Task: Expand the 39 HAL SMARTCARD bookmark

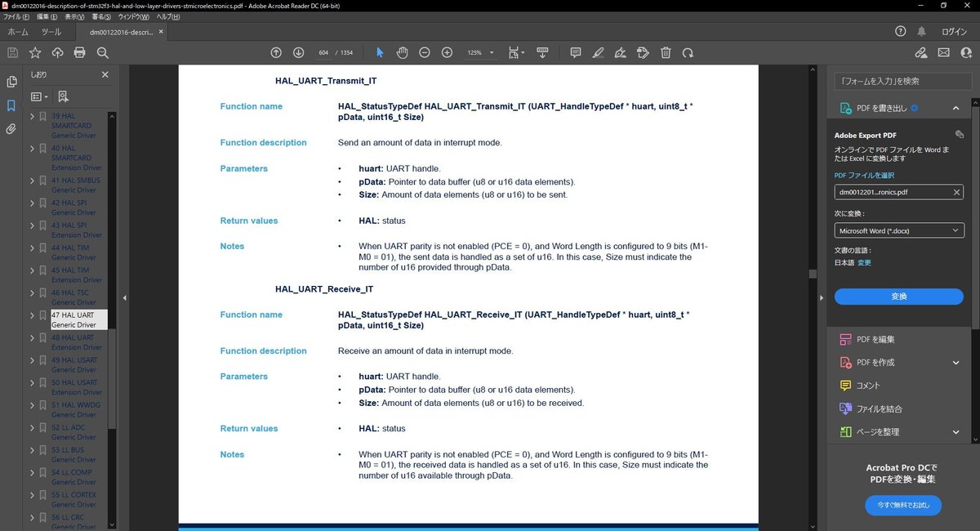Action: (x=32, y=116)
